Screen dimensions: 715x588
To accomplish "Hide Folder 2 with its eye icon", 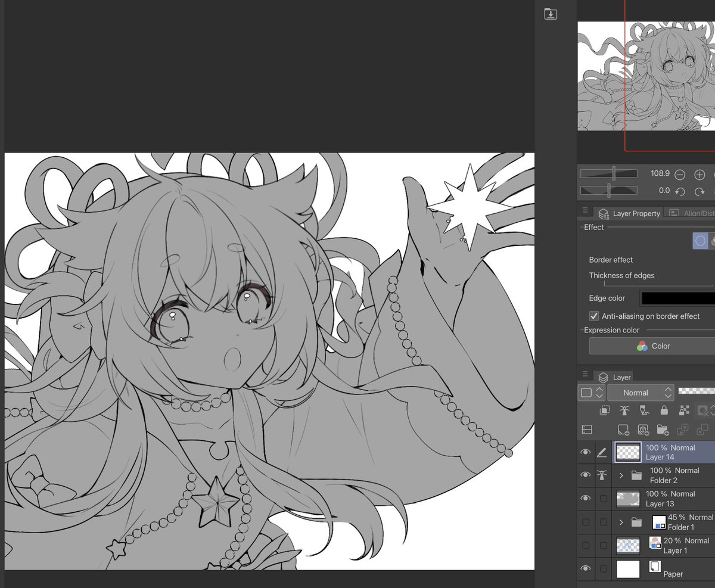I will [586, 475].
